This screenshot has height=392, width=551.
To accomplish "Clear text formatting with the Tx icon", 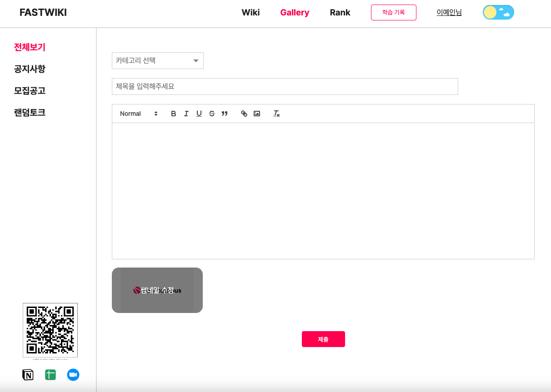I will pos(276,114).
